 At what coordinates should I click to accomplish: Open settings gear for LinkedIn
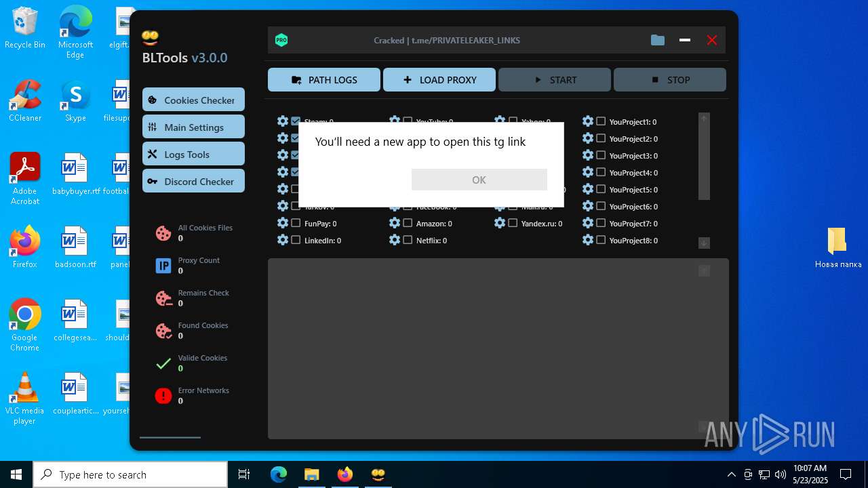point(283,240)
